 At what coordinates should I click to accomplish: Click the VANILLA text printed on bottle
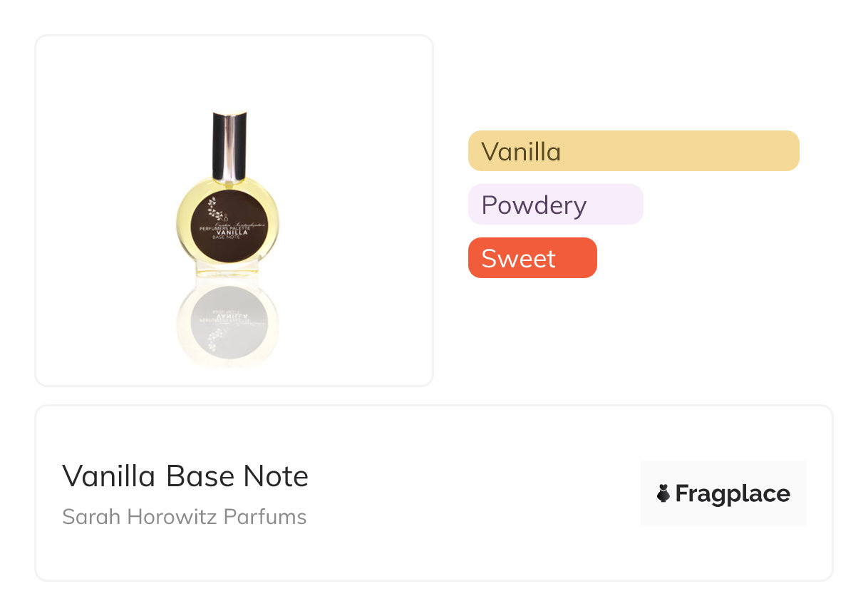tap(231, 232)
